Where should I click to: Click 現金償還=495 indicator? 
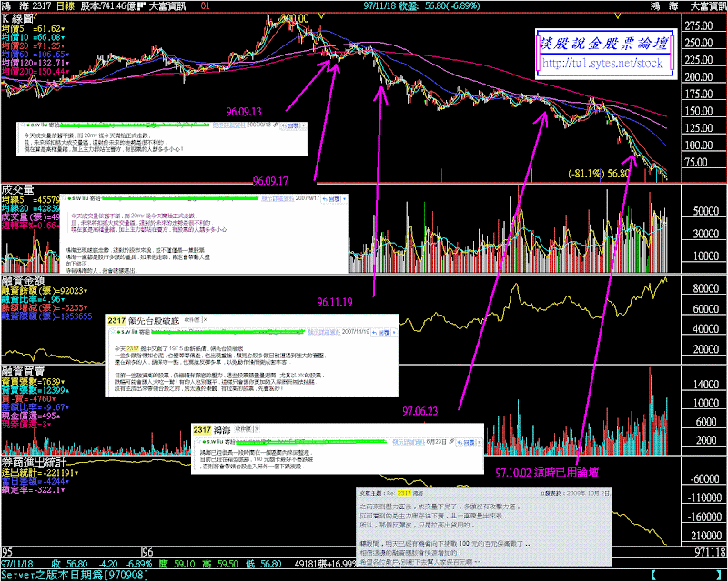33,416
